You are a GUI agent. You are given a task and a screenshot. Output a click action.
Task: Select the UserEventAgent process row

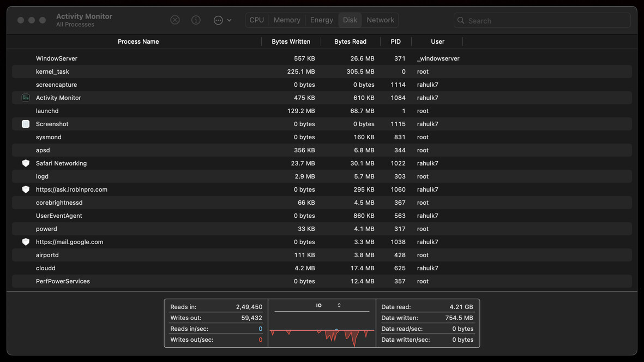click(322, 216)
